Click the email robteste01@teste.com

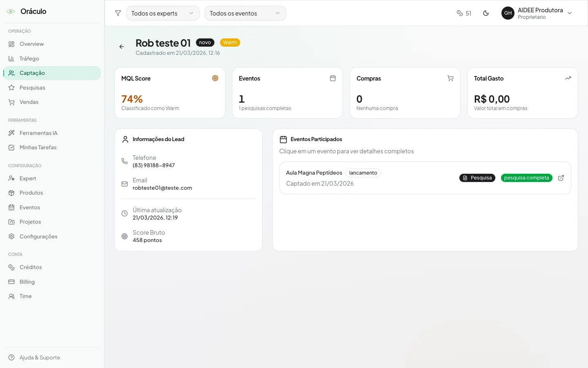162,188
